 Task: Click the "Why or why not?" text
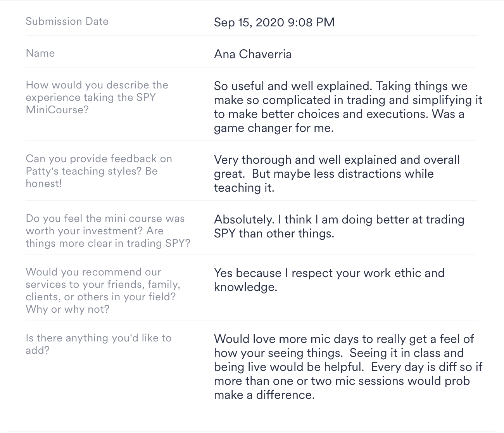(67, 309)
